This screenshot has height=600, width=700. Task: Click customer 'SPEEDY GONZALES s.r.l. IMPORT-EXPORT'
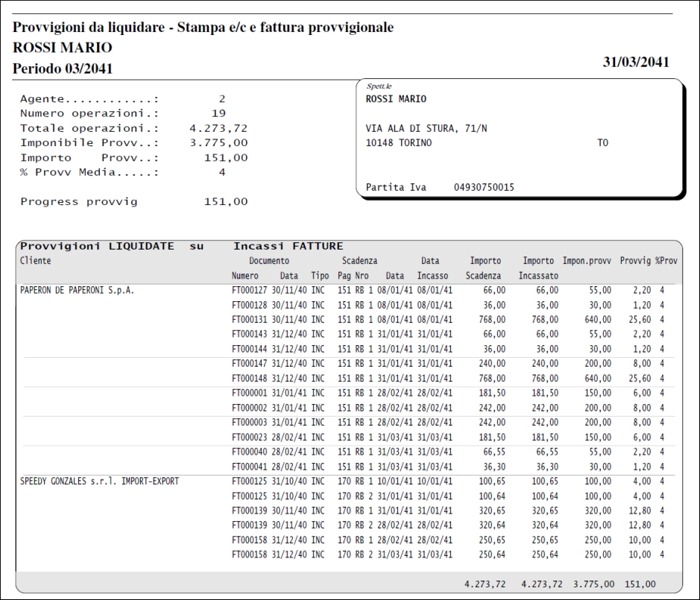pos(100,481)
